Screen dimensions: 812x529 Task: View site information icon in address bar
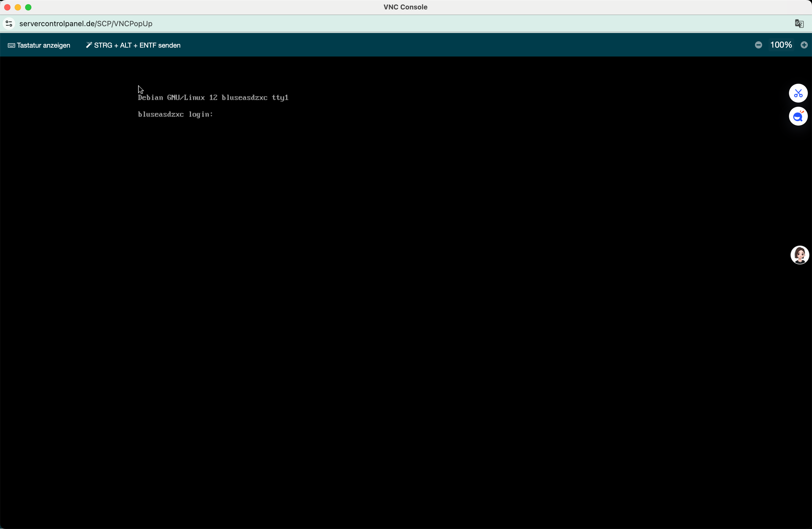(x=9, y=24)
